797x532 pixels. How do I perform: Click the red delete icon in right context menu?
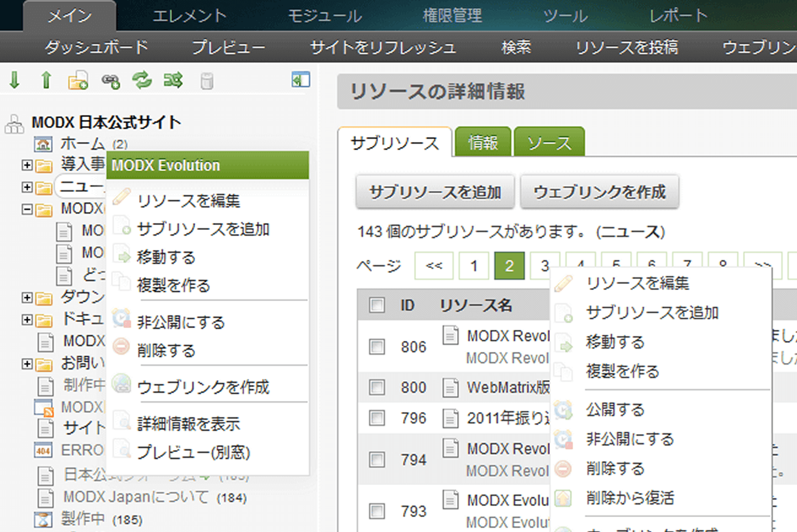coord(563,468)
